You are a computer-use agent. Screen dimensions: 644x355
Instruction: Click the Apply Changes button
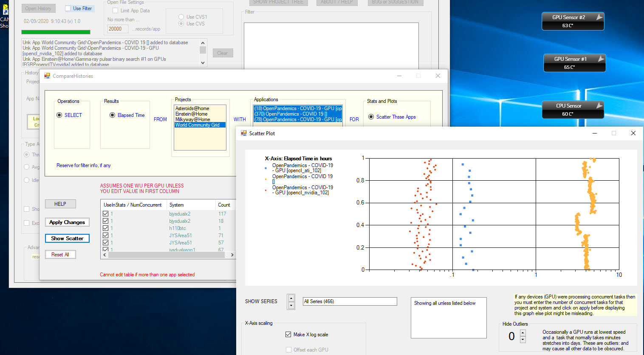pos(67,222)
